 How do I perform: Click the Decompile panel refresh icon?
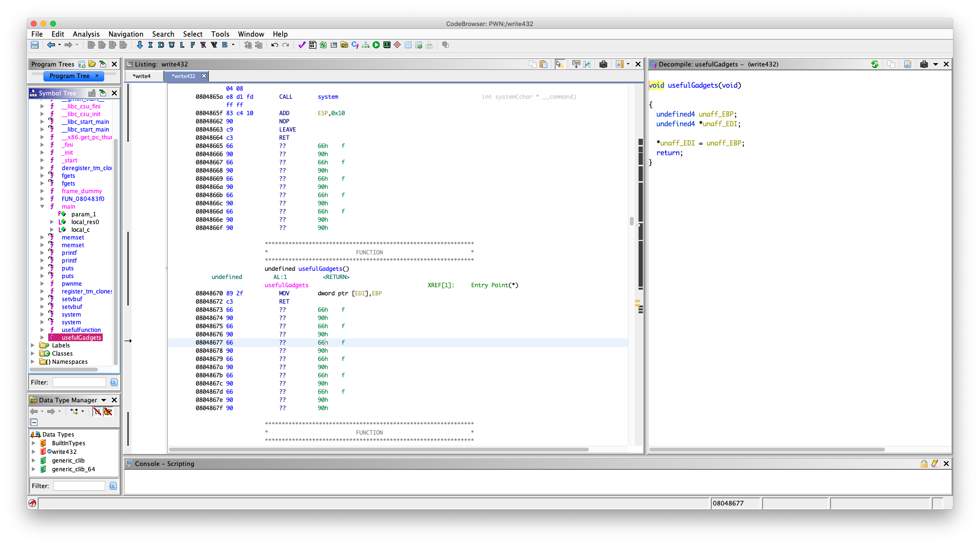pos(873,64)
